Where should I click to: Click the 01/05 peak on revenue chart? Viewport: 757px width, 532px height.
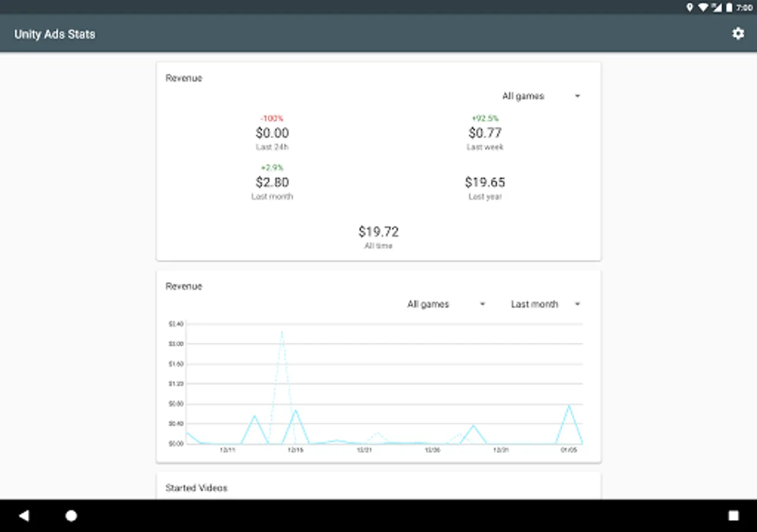point(569,406)
